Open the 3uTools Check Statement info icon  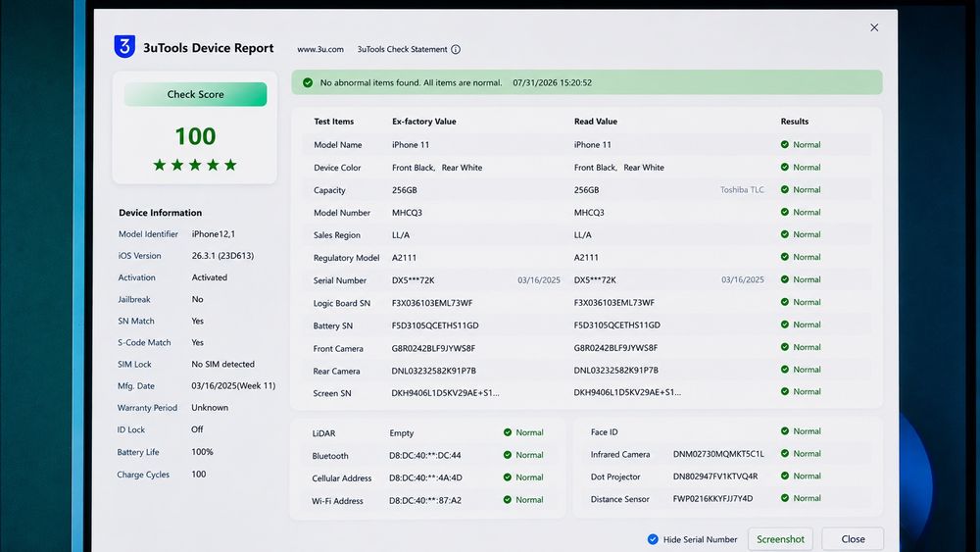456,49
